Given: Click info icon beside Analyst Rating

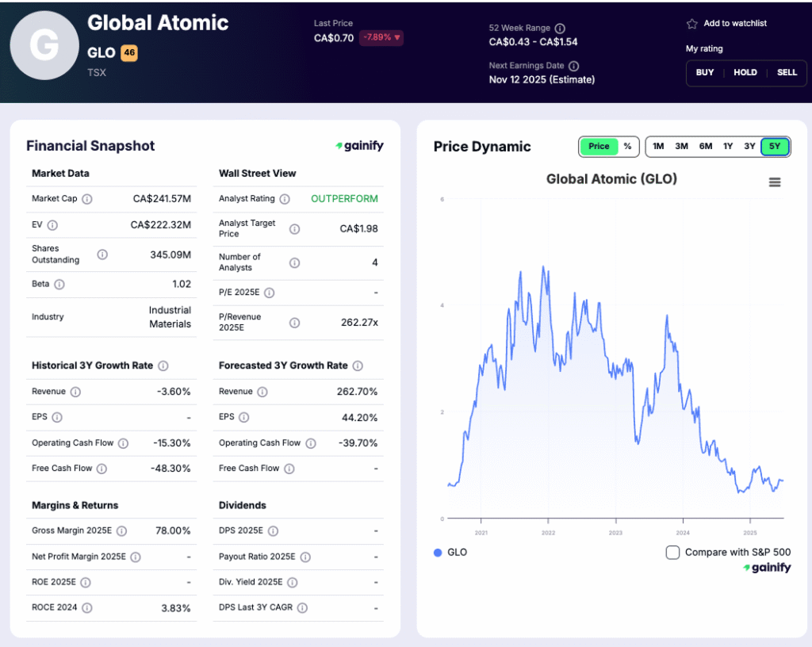Looking at the screenshot, I should (285, 199).
